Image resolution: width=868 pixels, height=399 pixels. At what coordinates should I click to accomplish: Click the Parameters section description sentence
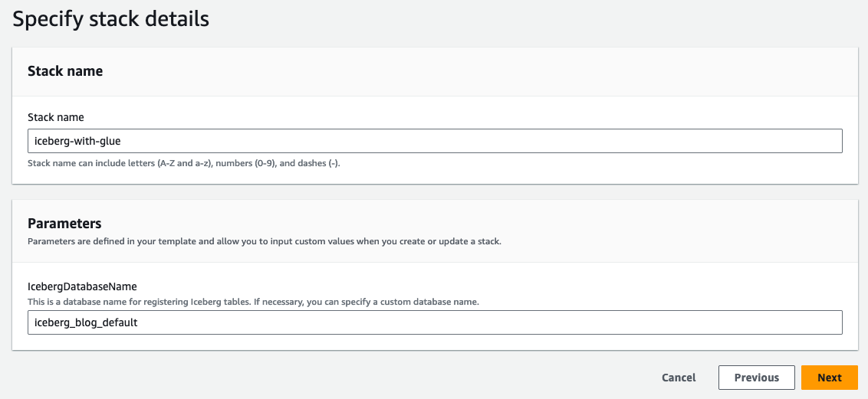(265, 241)
